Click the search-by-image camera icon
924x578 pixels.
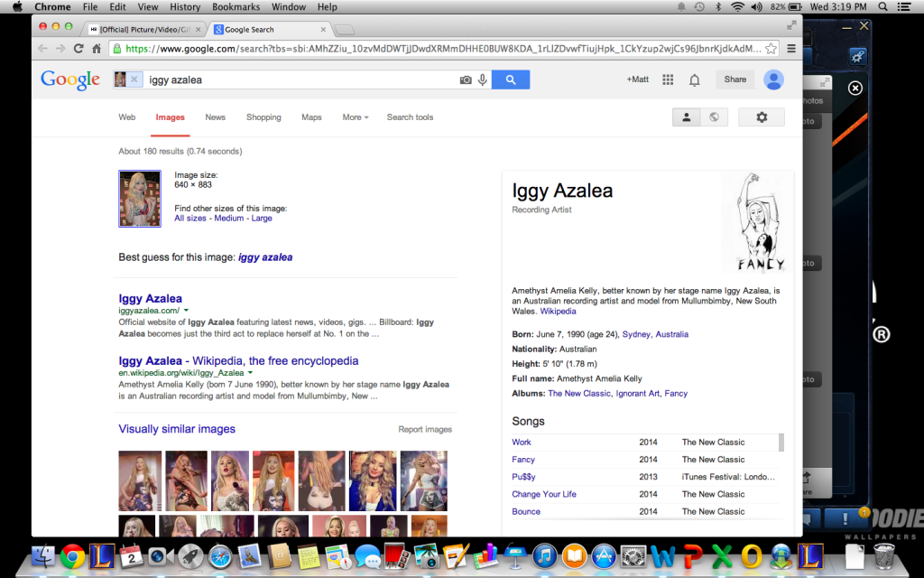466,79
